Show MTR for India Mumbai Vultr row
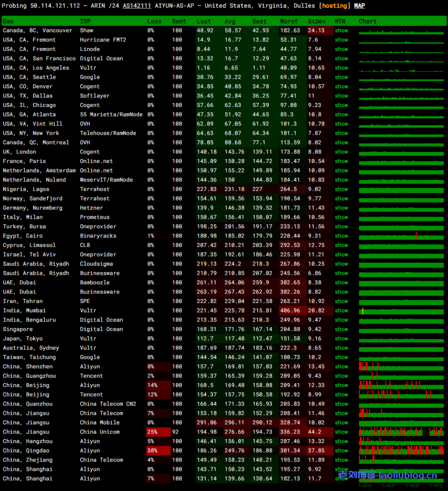448x491 pixels. coord(341,311)
